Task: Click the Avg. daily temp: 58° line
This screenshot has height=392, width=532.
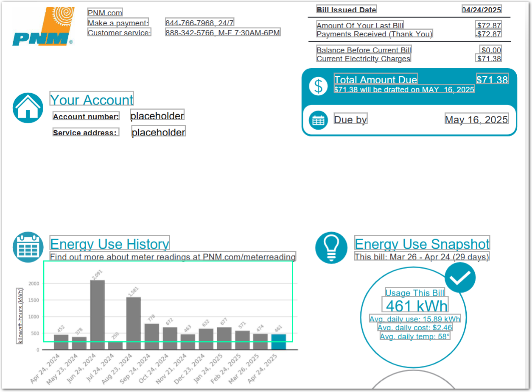Action: point(415,336)
